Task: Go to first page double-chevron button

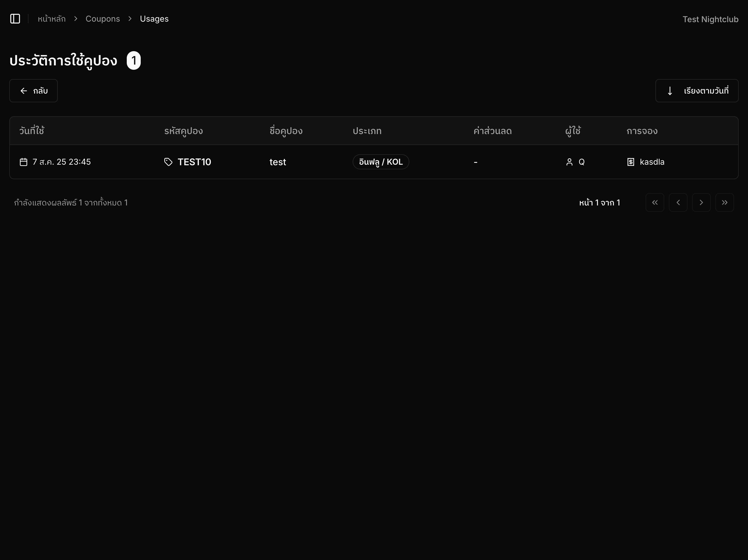Action: pos(655,202)
